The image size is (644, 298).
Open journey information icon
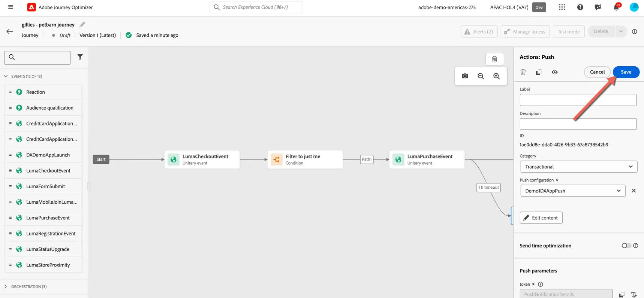[634, 31]
